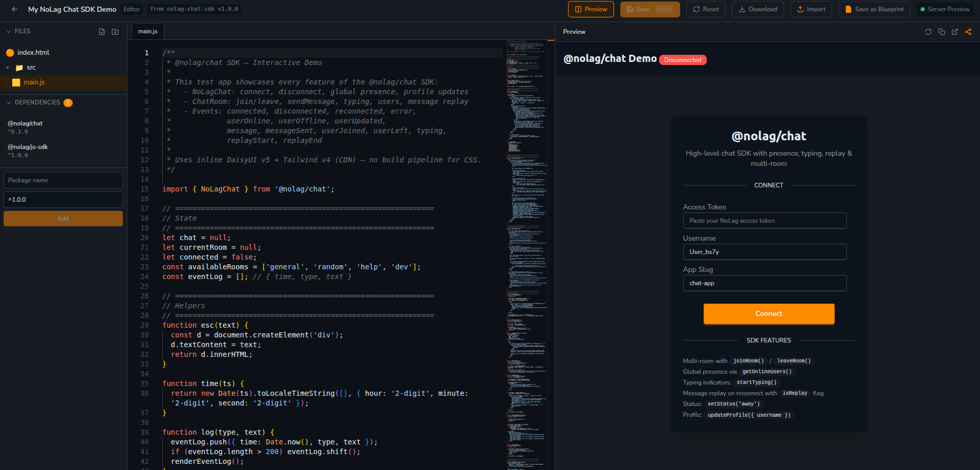
Task: Click the src folder icon
Action: coord(19,68)
